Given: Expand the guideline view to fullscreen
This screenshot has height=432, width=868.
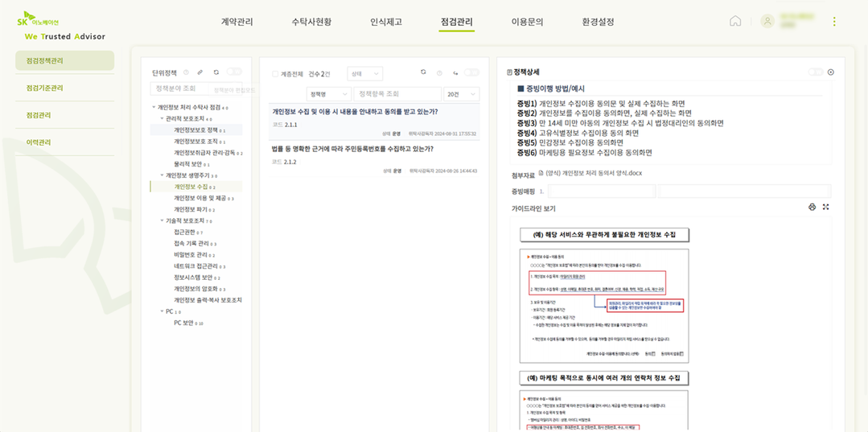Looking at the screenshot, I should pyautogui.click(x=826, y=207).
